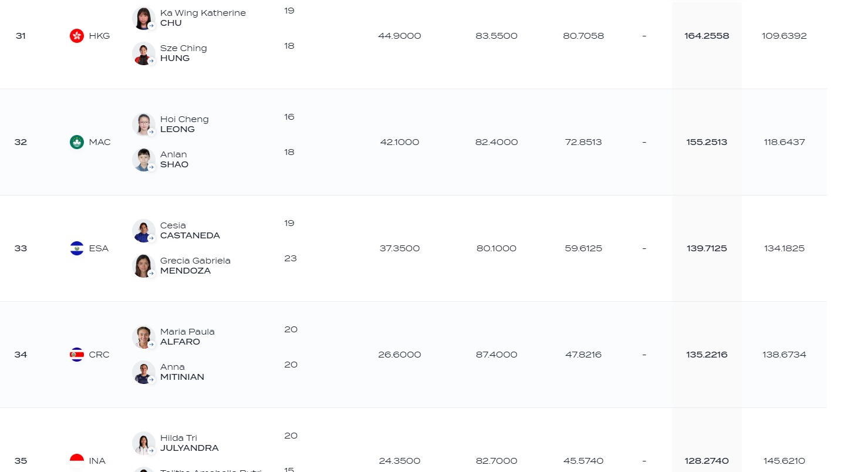Open athlete name Hilda Tri JULYANDRA
The width and height of the screenshot is (868, 472).
(x=189, y=443)
